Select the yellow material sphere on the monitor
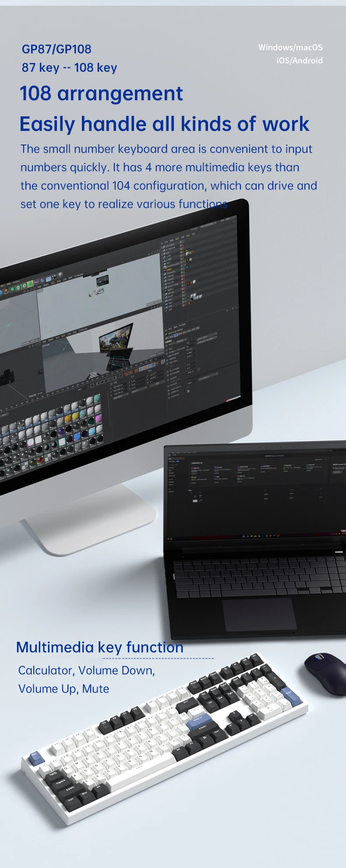 75,416
